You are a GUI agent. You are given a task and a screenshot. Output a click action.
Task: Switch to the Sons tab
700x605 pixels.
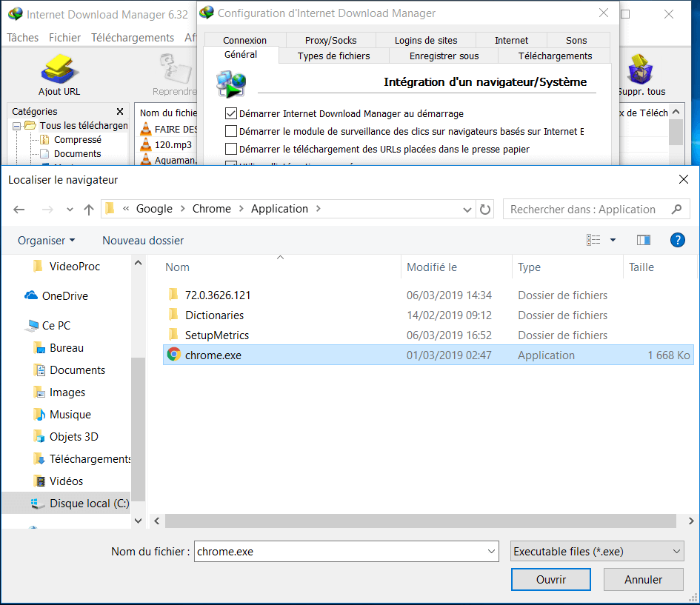[576, 40]
